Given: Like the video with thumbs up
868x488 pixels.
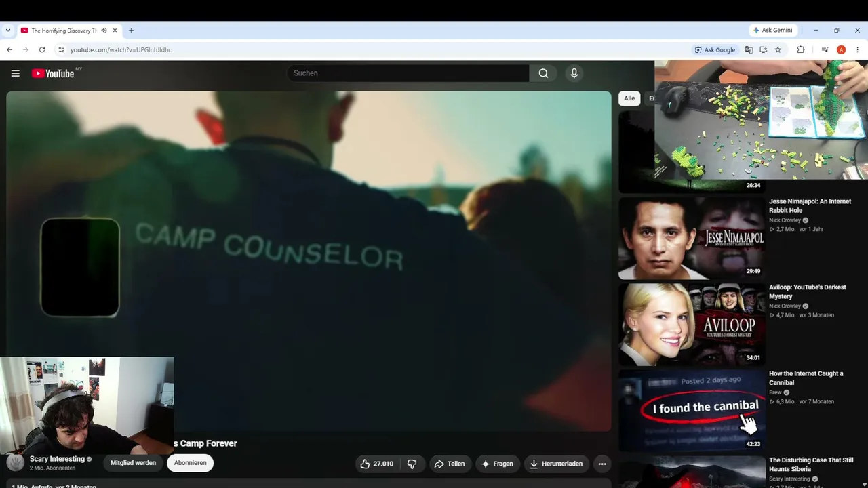Looking at the screenshot, I should click(x=376, y=464).
